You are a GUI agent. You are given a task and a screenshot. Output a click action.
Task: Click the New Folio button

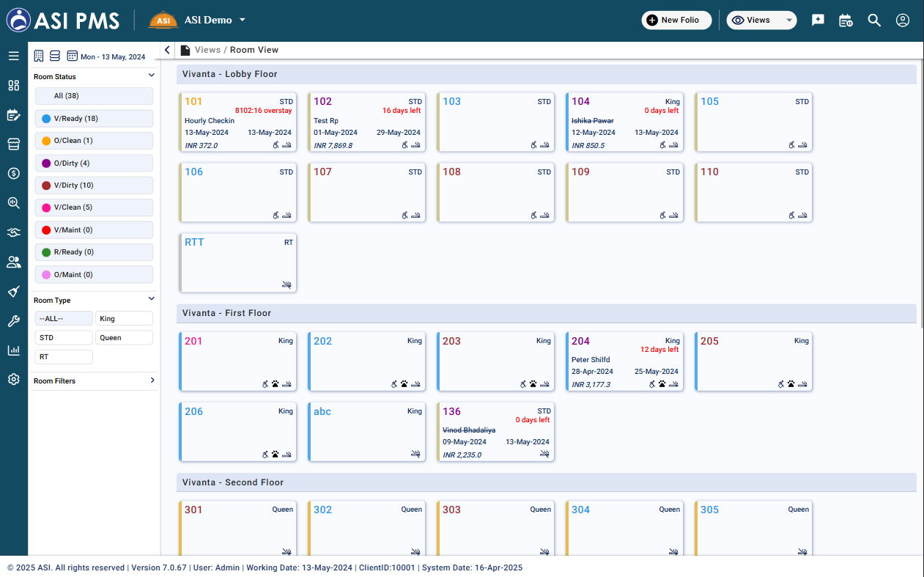(676, 21)
